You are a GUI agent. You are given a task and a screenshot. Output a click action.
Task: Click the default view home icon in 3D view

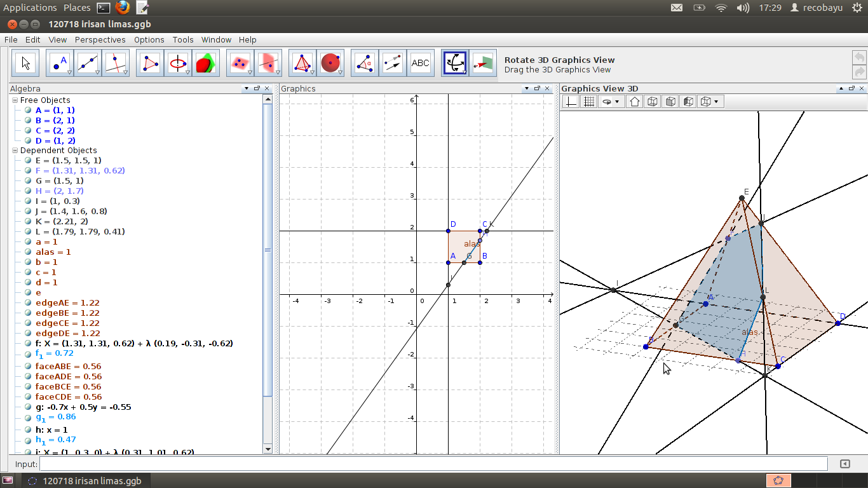(x=634, y=101)
